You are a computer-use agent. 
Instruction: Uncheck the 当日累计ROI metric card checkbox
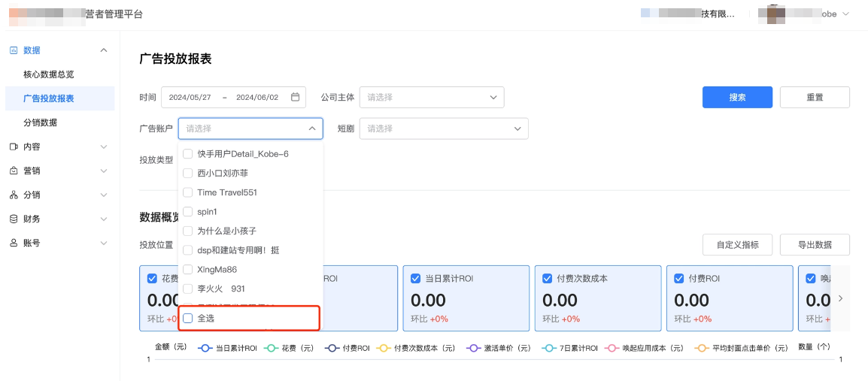416,279
